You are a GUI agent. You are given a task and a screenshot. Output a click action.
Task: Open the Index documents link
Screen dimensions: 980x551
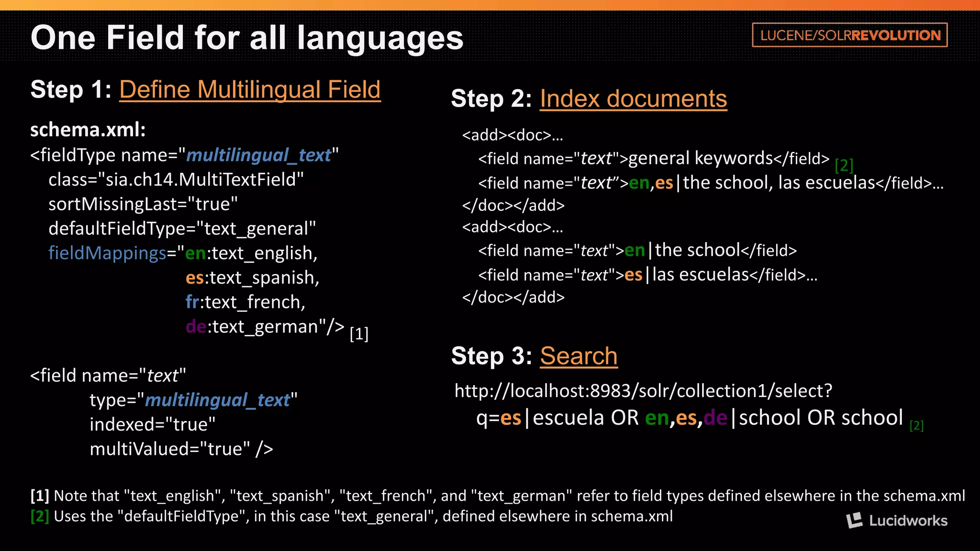click(634, 99)
